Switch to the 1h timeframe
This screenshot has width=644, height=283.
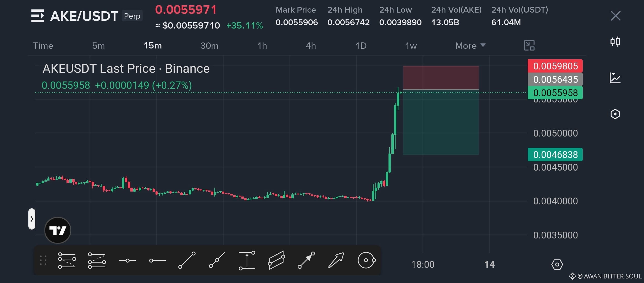(262, 46)
